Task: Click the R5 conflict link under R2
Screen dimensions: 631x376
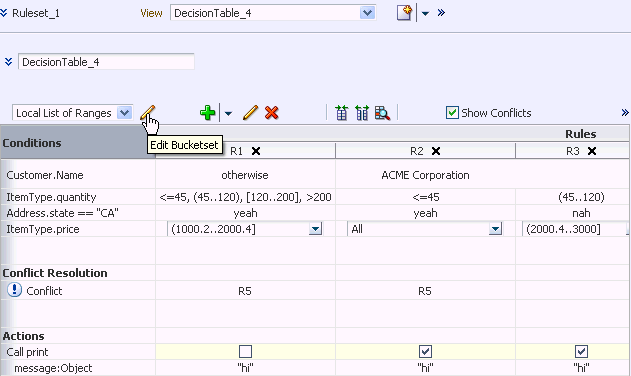Action: [425, 291]
